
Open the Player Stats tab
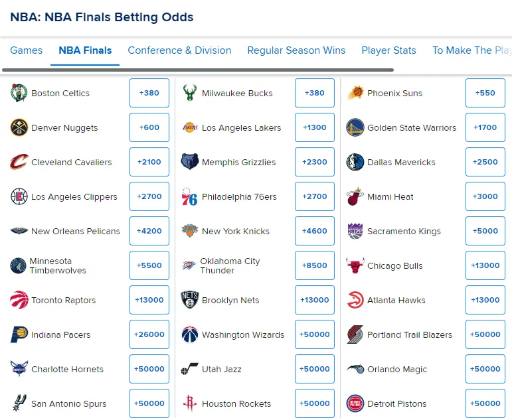point(388,50)
